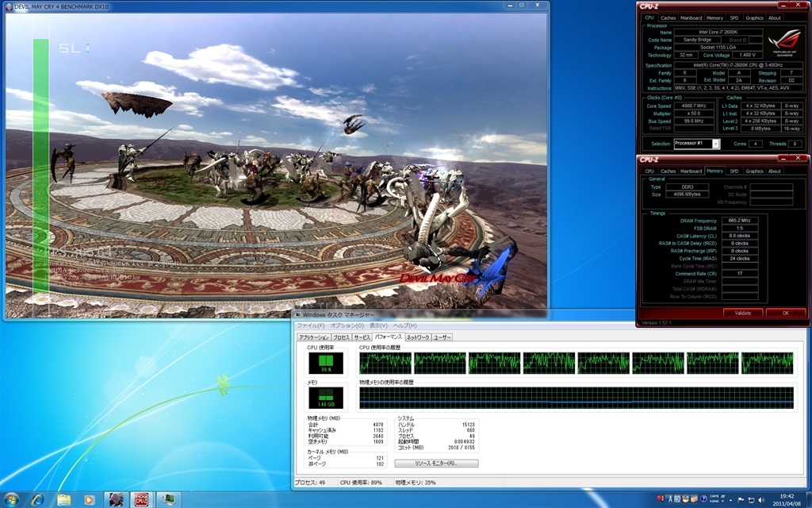This screenshot has width=812, height=508.
Task: Click 'Version 1.57.1' in CPU-Z footer
Action: tap(656, 323)
